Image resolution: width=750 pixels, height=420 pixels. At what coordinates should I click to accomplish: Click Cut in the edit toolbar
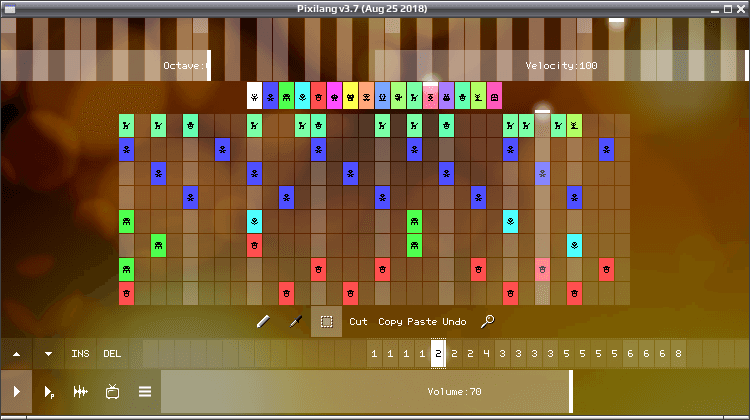coord(358,321)
